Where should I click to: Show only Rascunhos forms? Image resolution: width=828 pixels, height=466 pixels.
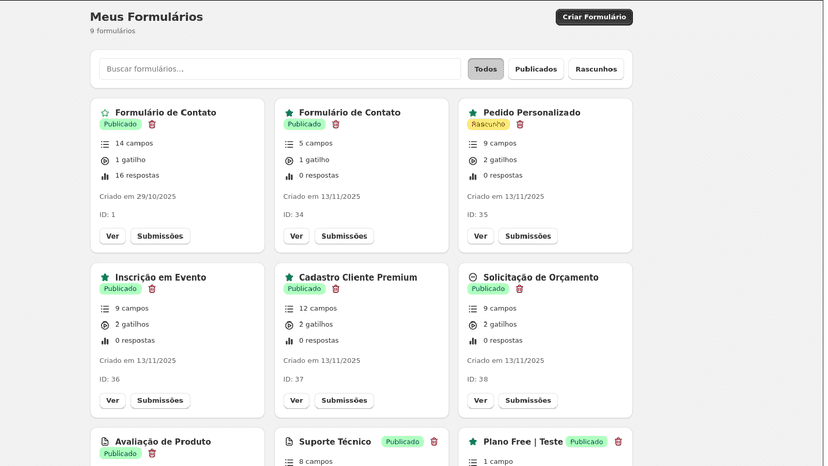point(596,69)
